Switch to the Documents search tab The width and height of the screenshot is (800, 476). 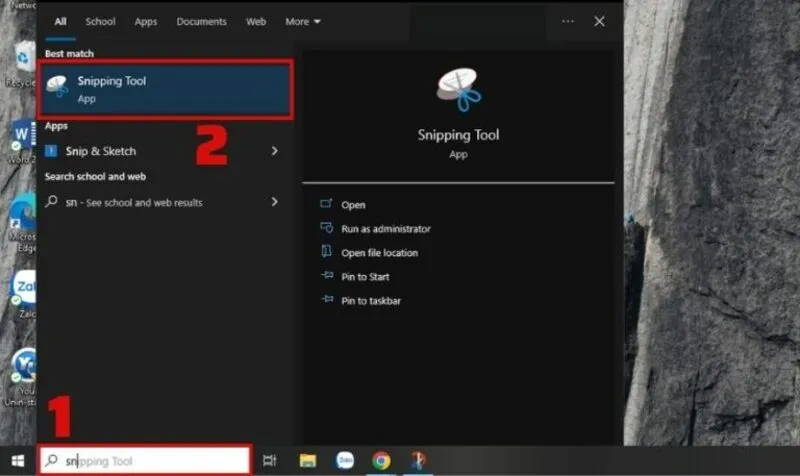pyautogui.click(x=202, y=21)
